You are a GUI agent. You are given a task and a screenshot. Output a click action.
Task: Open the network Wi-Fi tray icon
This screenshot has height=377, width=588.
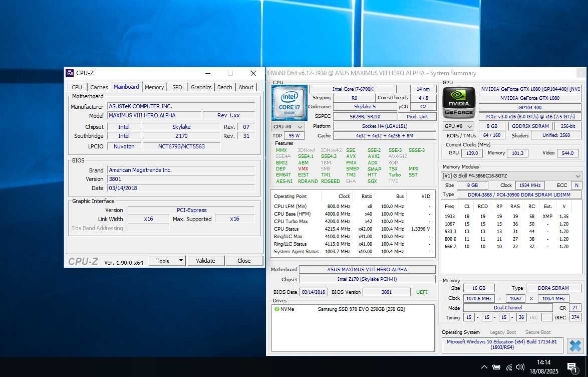pos(509,367)
